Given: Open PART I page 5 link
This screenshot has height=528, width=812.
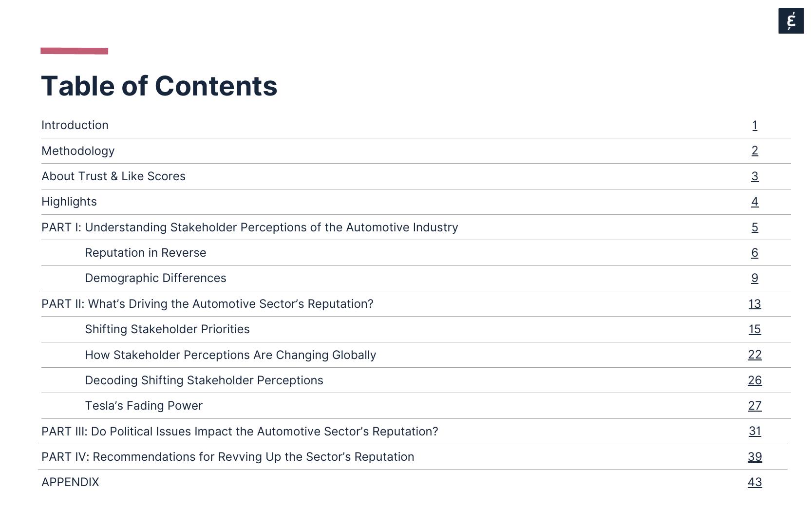Looking at the screenshot, I should point(755,227).
